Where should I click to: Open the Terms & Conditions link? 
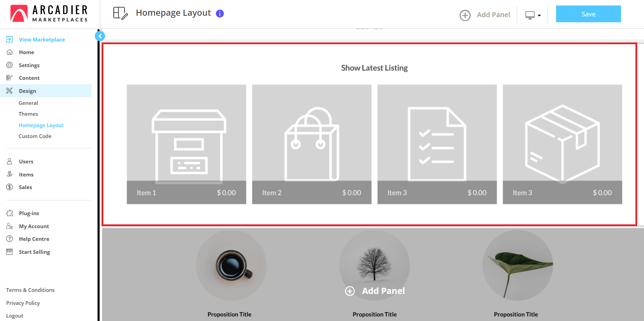(30, 290)
